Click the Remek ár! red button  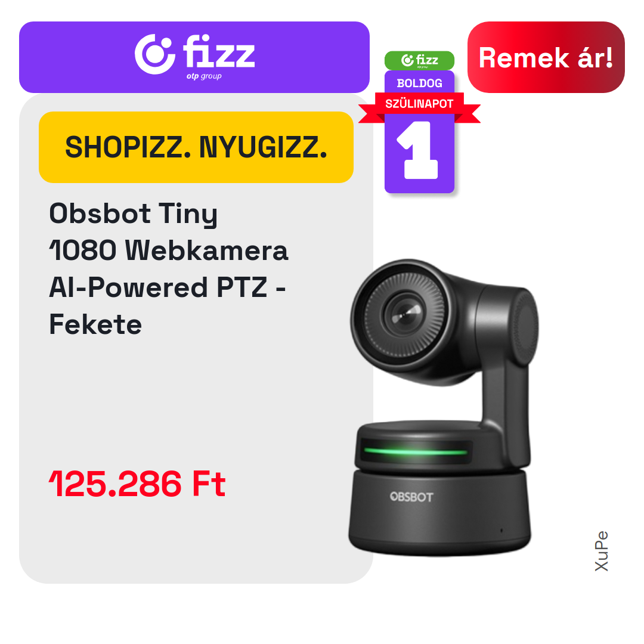point(546,57)
